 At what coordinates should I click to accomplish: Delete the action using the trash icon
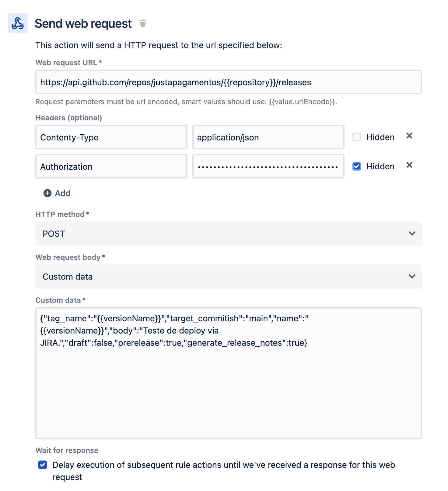tap(143, 23)
